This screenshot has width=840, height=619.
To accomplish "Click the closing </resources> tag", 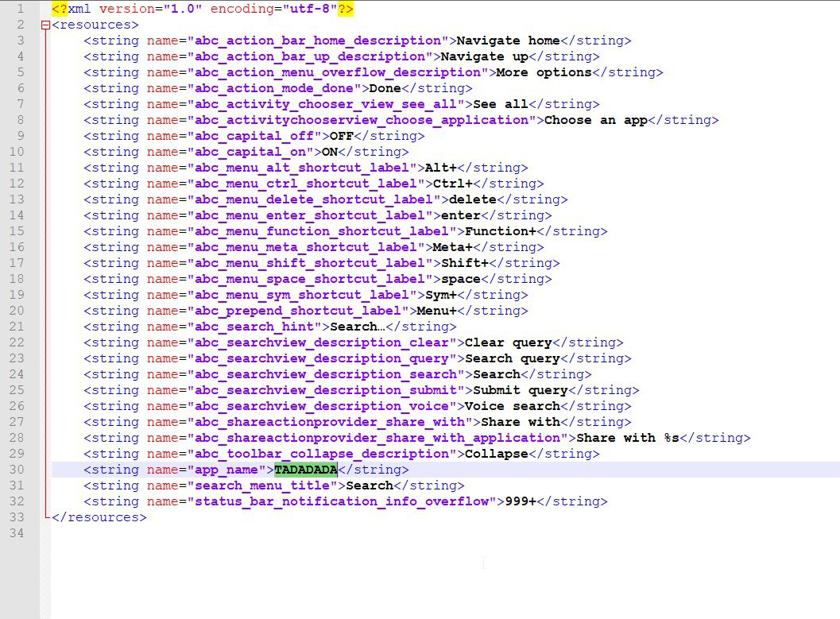I will coord(99,517).
